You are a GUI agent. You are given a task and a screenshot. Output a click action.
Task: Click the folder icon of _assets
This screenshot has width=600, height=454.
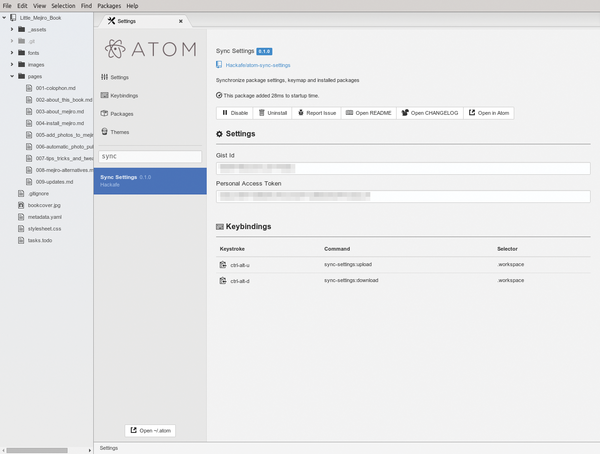click(22, 29)
